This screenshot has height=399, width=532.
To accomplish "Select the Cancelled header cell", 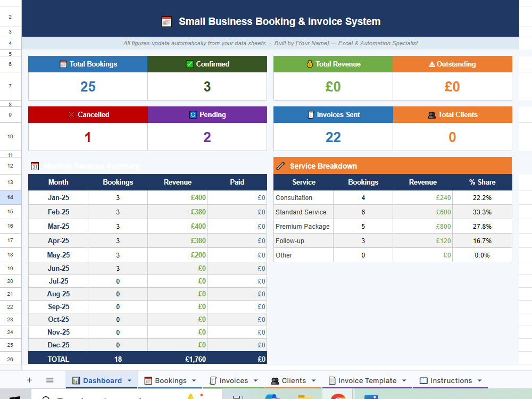I will [x=88, y=115].
